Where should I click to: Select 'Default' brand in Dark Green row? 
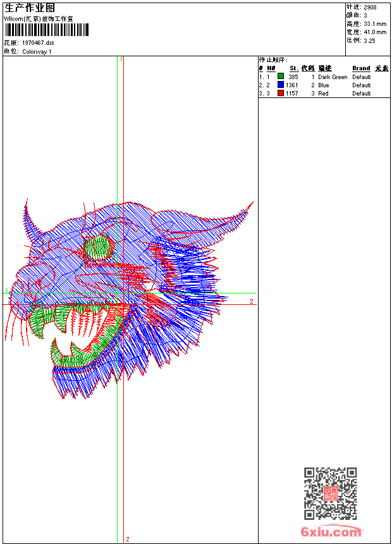(x=361, y=77)
